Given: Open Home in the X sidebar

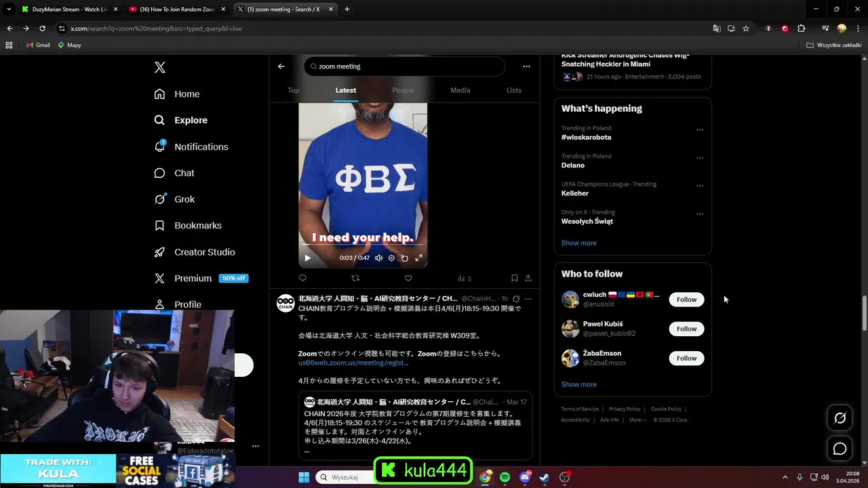Looking at the screenshot, I should (x=177, y=94).
